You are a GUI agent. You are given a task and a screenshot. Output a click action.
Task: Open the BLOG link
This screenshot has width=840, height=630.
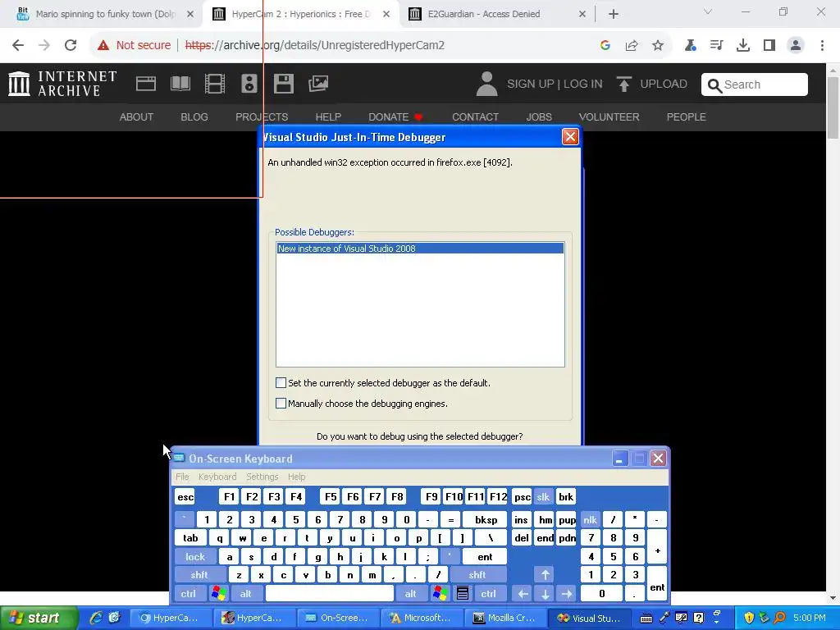pos(194,116)
